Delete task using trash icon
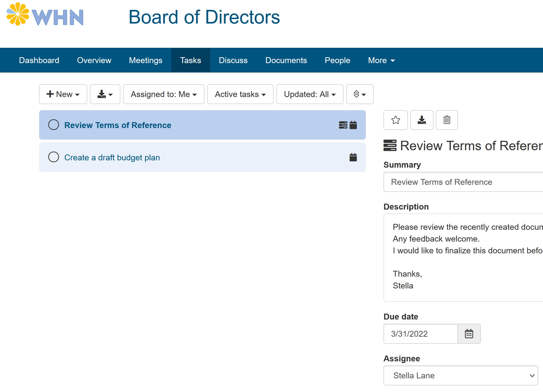 click(x=446, y=120)
